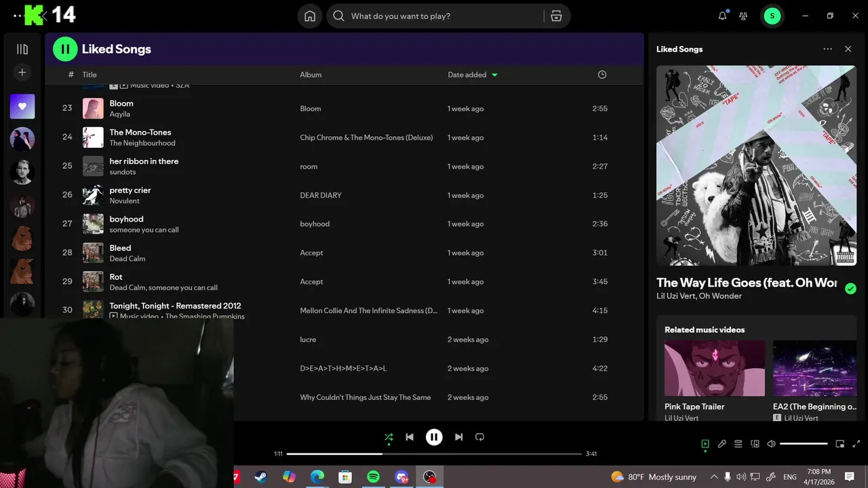Open the EA2 music video thumbnail
The width and height of the screenshot is (868, 488).
(x=814, y=368)
